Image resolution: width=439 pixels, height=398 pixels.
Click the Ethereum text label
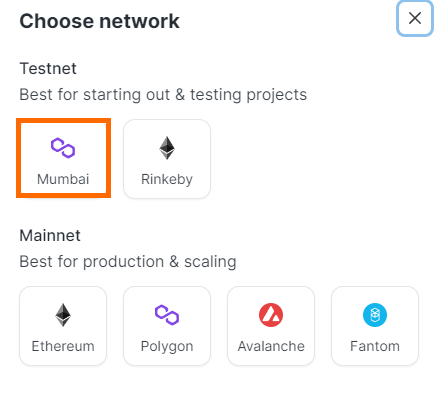tap(63, 346)
